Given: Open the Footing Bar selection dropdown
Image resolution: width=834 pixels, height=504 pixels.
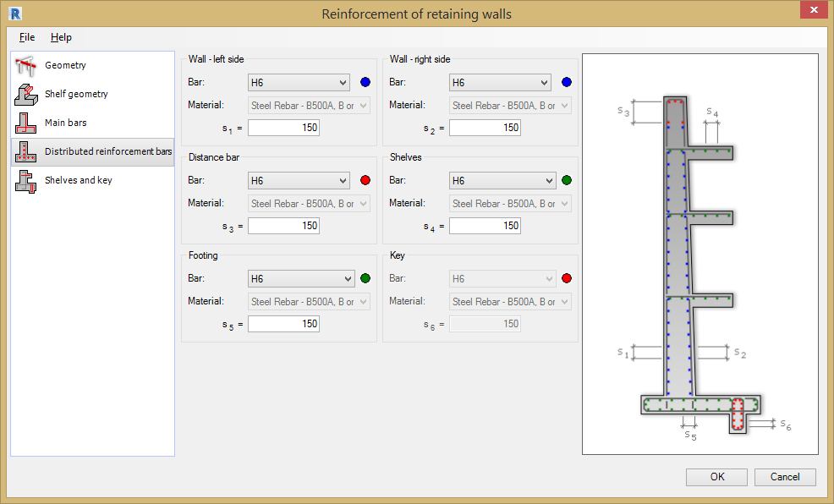Looking at the screenshot, I should point(301,278).
